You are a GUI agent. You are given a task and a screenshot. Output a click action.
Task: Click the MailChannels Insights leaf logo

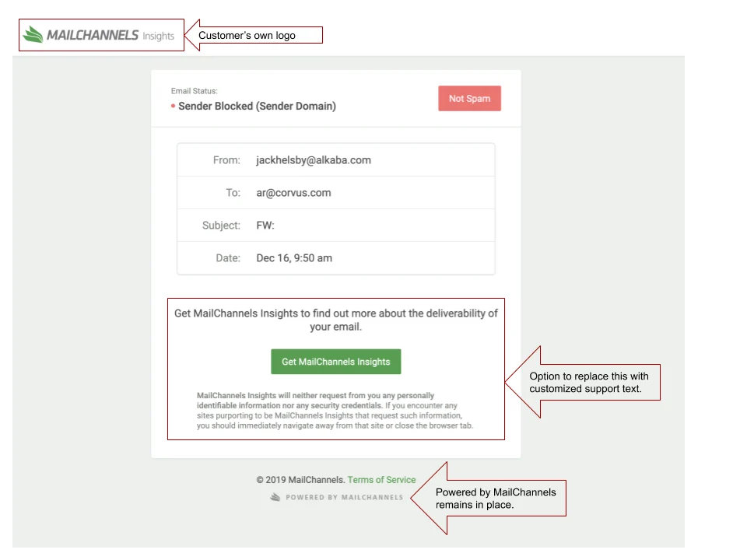[x=33, y=34]
